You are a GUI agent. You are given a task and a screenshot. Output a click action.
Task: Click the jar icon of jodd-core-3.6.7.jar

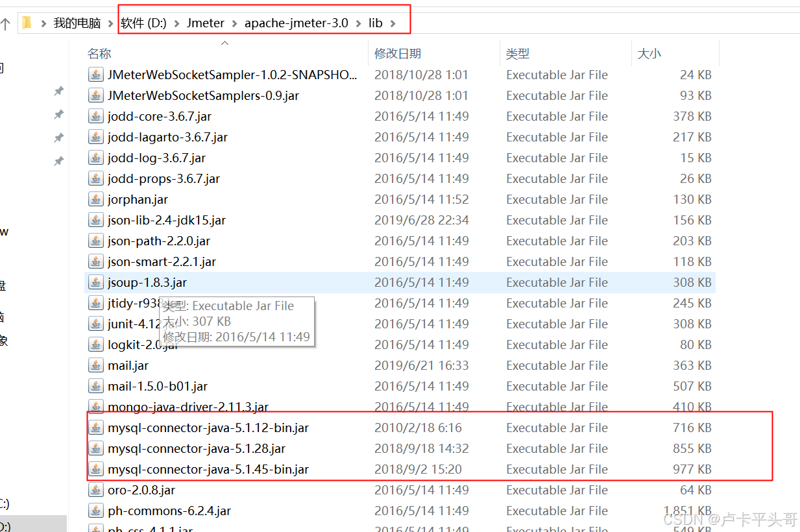[96, 116]
